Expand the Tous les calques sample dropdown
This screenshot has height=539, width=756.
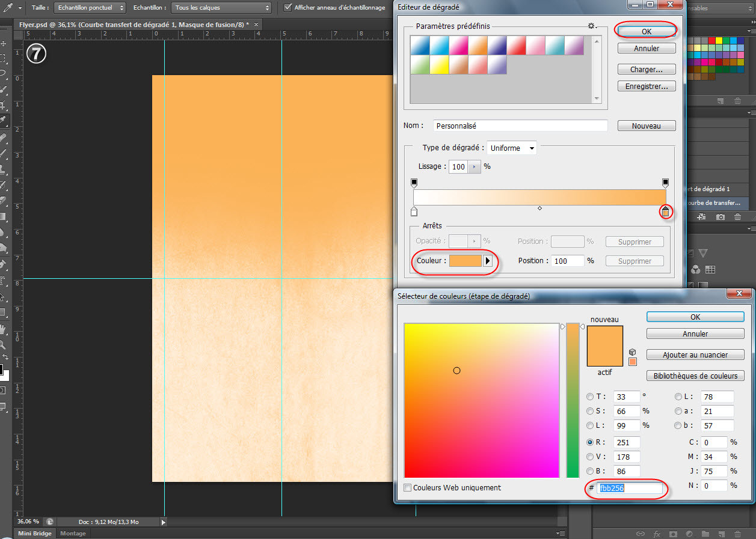pyautogui.click(x=222, y=8)
